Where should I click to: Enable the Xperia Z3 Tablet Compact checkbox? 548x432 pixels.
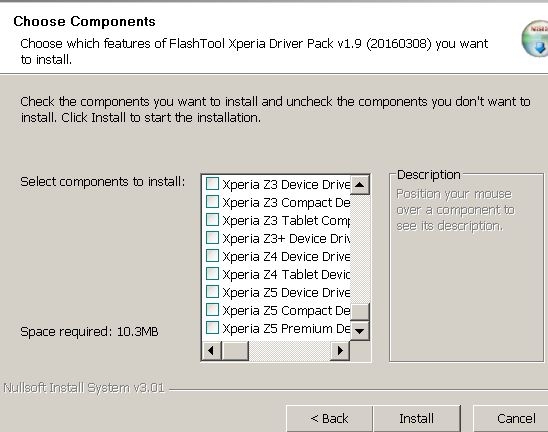coord(212,220)
